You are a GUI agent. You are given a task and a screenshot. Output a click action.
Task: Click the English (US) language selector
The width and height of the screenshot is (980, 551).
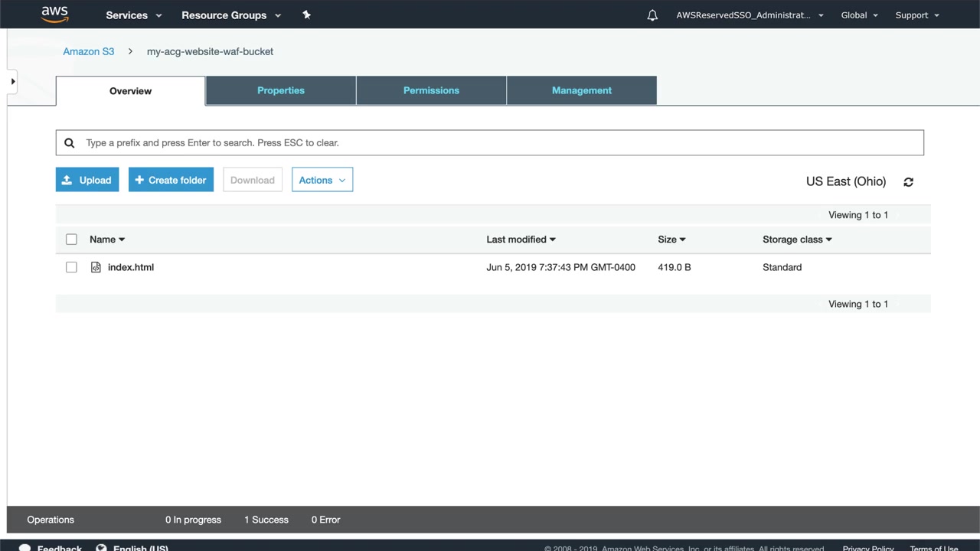[141, 548]
